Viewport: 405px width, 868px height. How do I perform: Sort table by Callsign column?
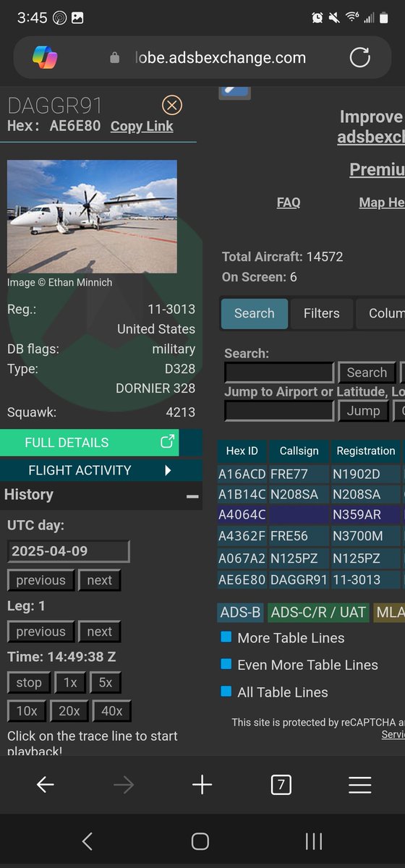coord(299,451)
